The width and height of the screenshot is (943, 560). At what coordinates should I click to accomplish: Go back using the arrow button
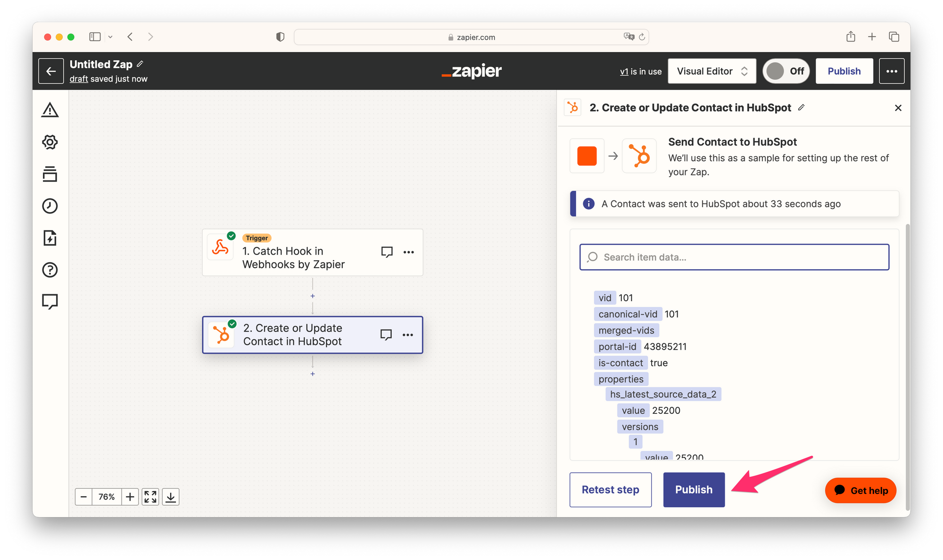point(51,71)
